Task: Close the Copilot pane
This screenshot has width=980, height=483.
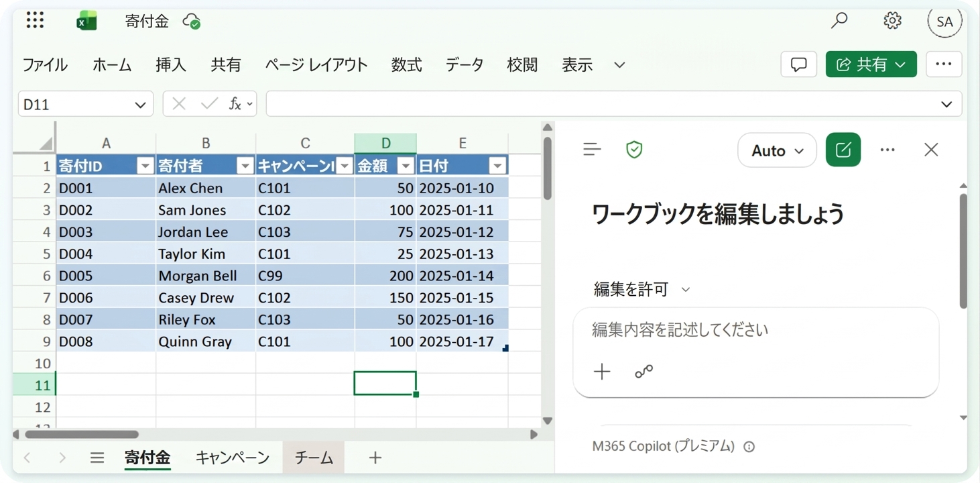Action: point(931,150)
